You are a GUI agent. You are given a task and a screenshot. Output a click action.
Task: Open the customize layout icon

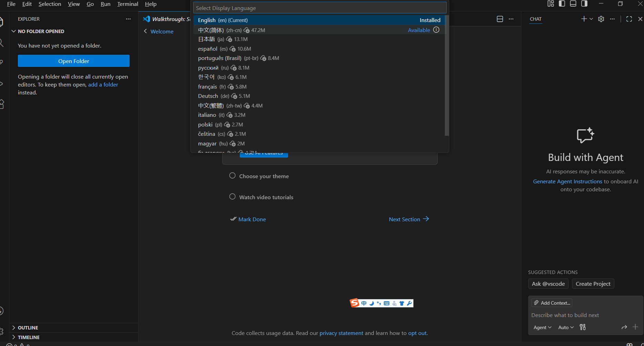(x=551, y=4)
